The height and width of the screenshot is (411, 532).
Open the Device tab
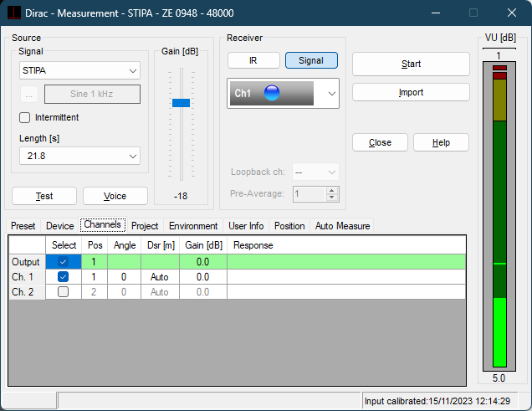pos(60,226)
